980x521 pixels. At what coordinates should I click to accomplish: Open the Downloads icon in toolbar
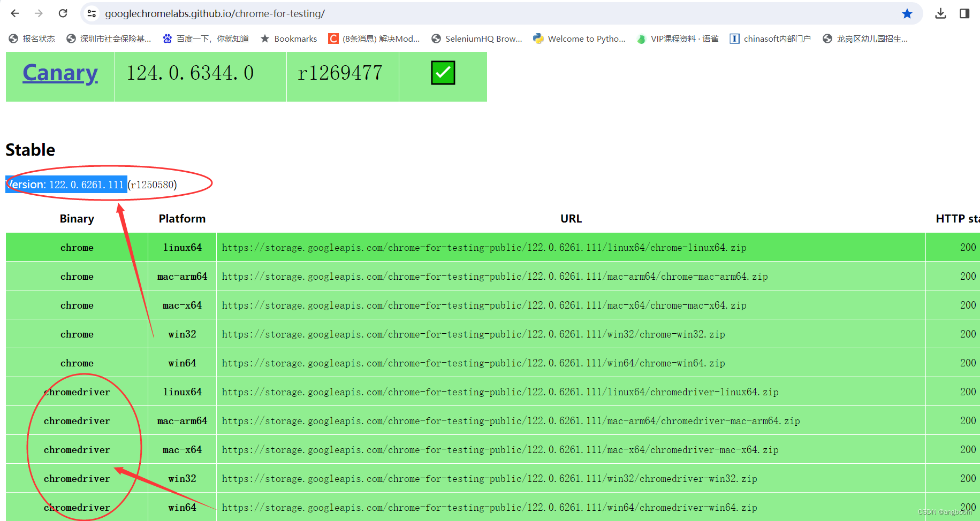click(940, 13)
